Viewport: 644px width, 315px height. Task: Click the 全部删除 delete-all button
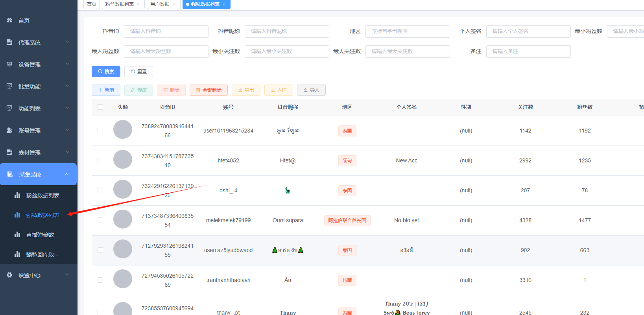pyautogui.click(x=209, y=90)
